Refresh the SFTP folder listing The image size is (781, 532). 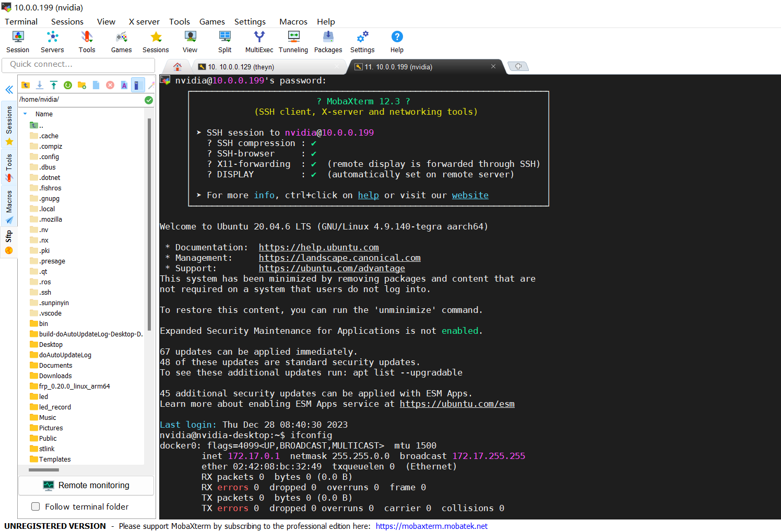pos(68,85)
